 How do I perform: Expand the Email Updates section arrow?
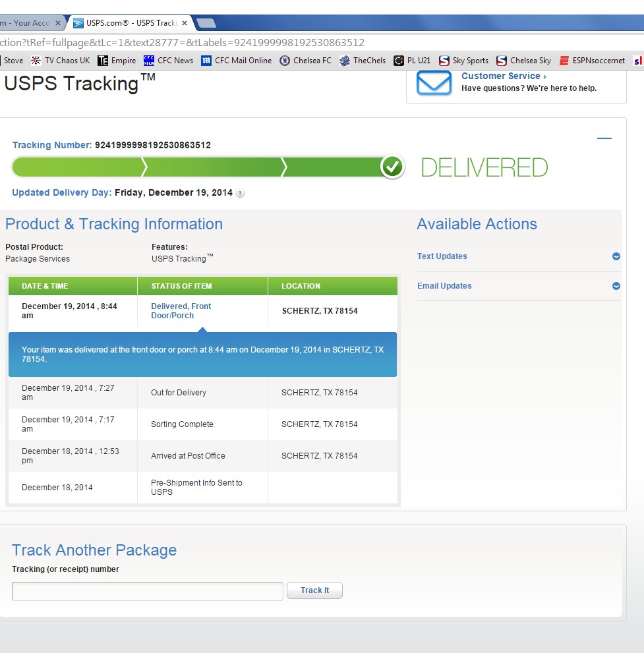(x=616, y=286)
